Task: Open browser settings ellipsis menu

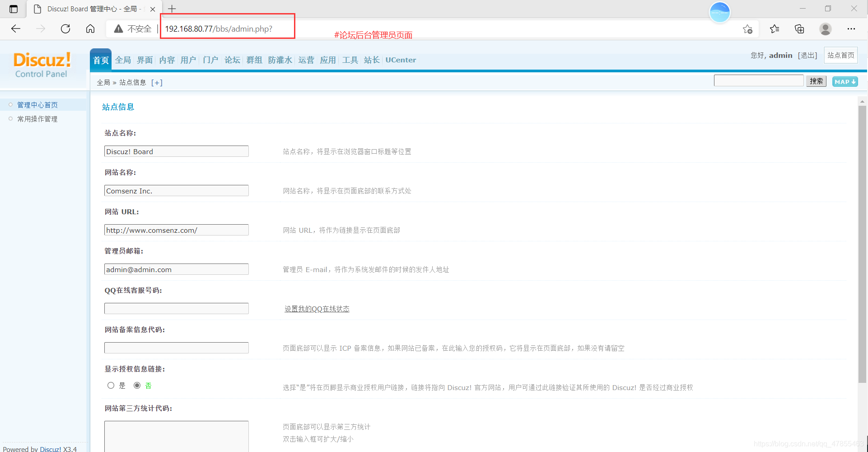Action: pos(851,29)
